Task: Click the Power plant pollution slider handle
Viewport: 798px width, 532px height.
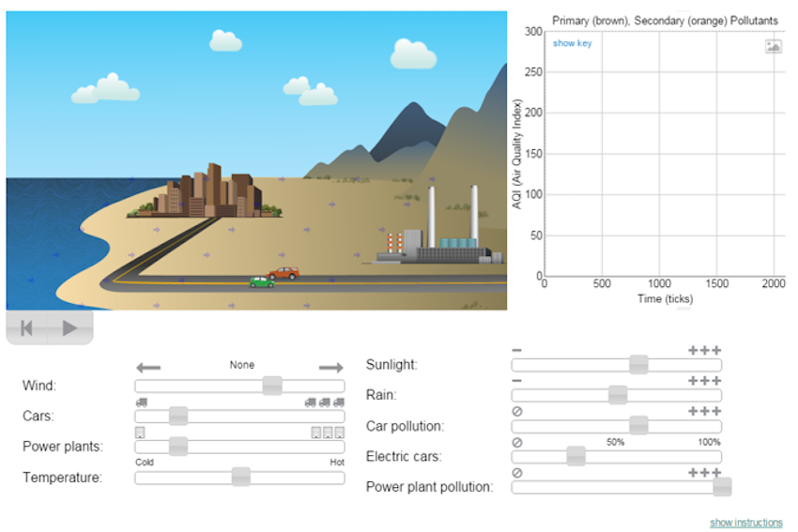Action: pyautogui.click(x=722, y=486)
